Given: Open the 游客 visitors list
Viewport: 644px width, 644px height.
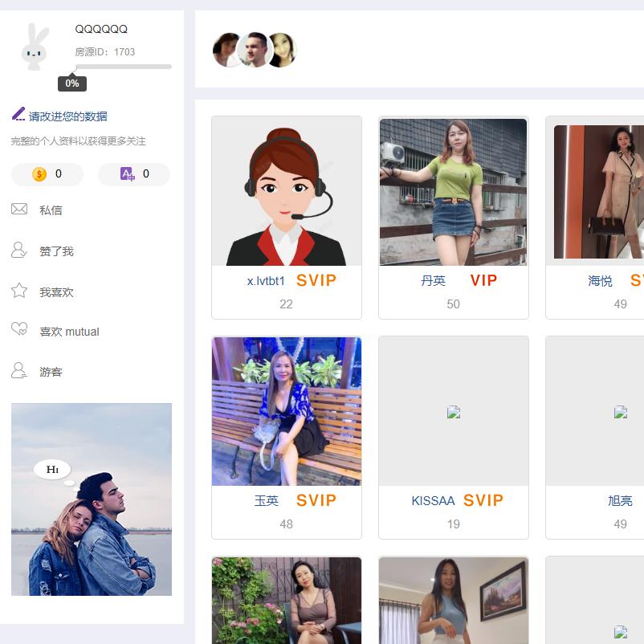Looking at the screenshot, I should (51, 372).
